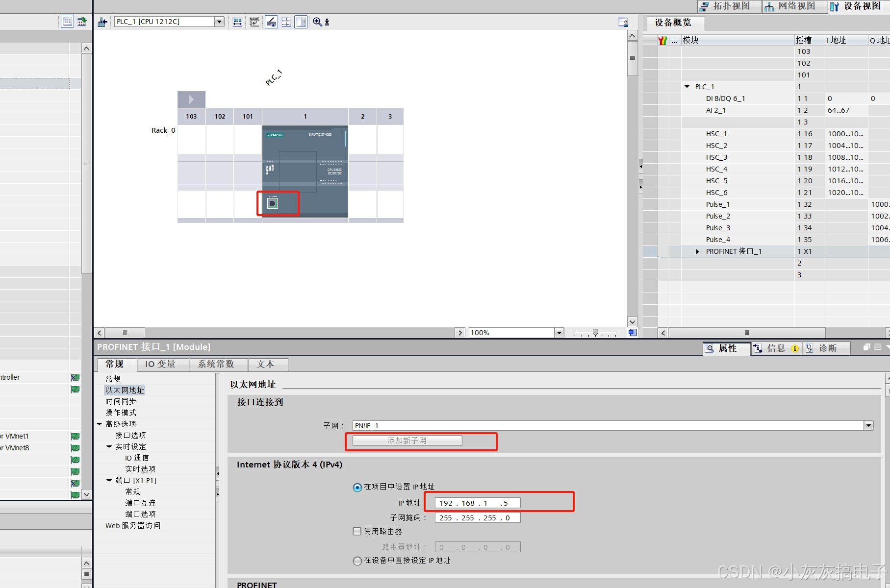
Task: Click the crossed status icon beside troller row
Action: (x=75, y=377)
